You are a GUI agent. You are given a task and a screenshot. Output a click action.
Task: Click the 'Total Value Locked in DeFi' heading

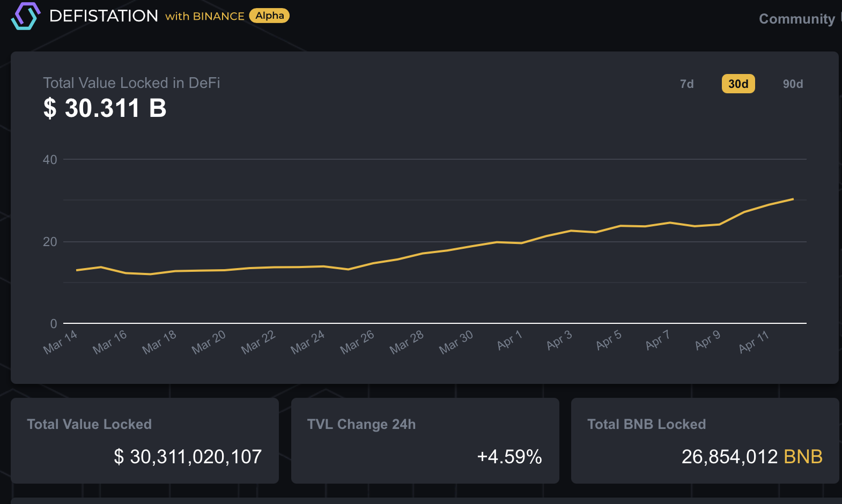131,83
